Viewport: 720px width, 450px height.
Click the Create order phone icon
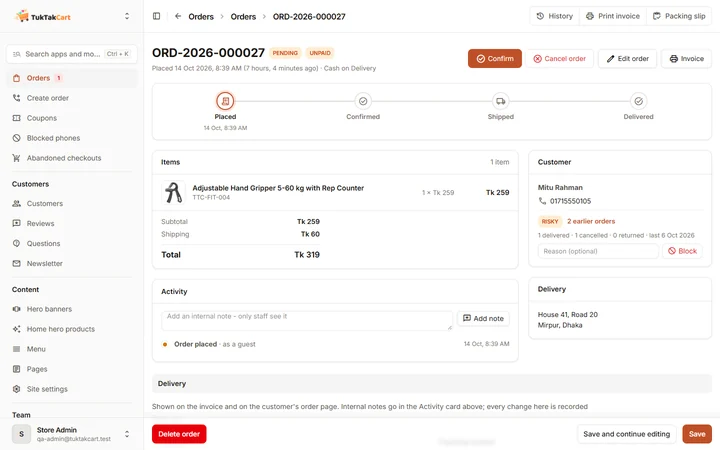tap(17, 98)
